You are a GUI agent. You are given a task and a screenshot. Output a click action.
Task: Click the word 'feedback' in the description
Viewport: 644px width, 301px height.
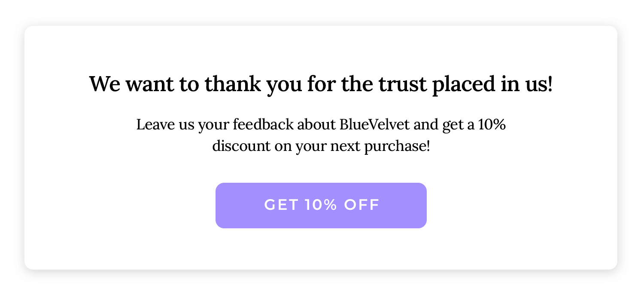(263, 125)
